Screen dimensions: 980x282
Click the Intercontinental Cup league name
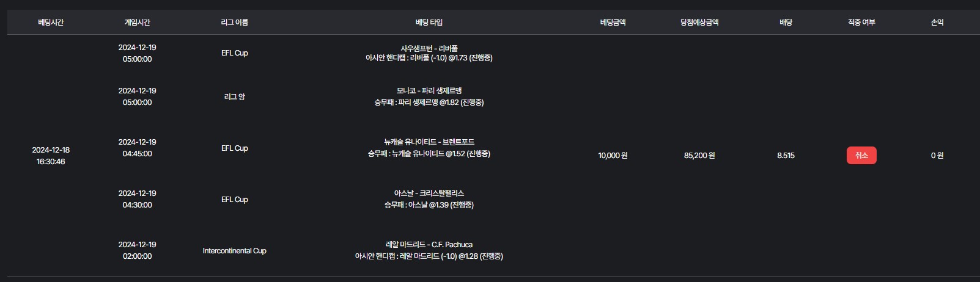point(234,251)
